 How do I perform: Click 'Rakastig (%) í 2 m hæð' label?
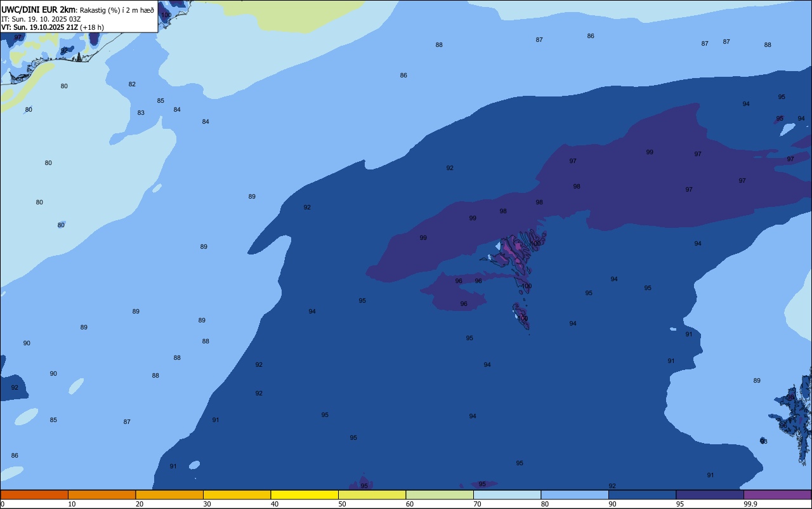click(117, 10)
